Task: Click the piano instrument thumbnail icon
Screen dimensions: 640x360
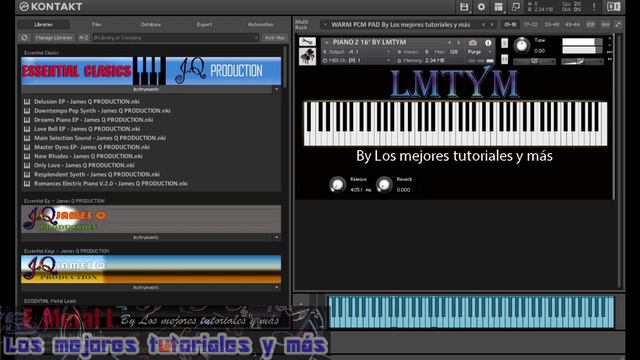Action: [307, 56]
